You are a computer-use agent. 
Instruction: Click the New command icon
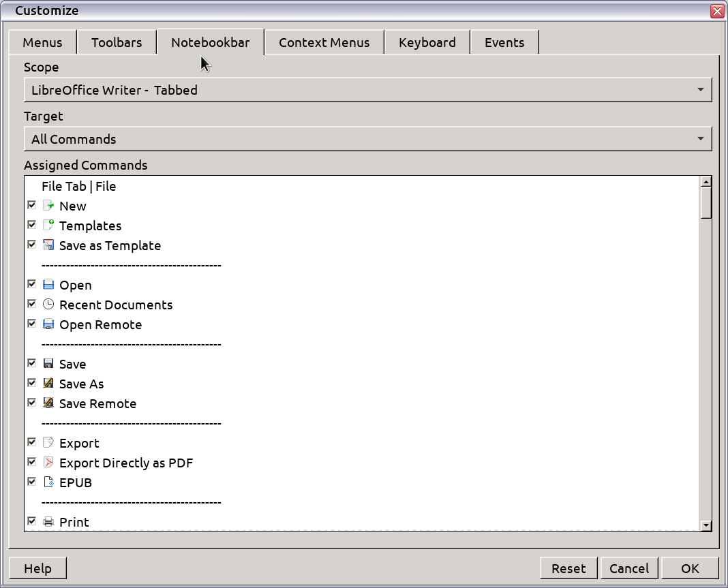[48, 205]
